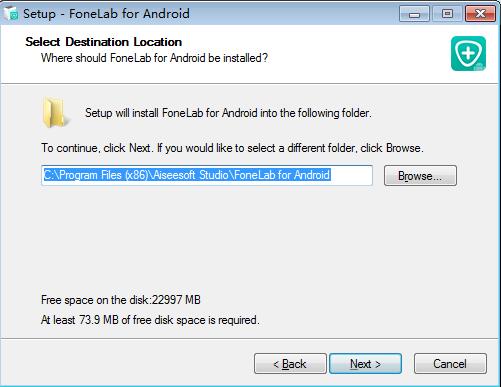Click the empty area right of path text

[x=351, y=175]
